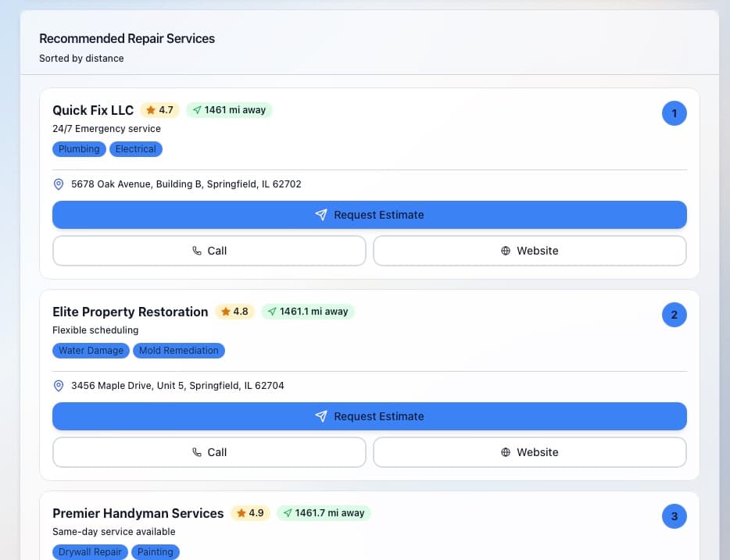Viewport: 730px width, 560px height.
Task: Open Elite Property Restoration's website
Action: coord(529,452)
